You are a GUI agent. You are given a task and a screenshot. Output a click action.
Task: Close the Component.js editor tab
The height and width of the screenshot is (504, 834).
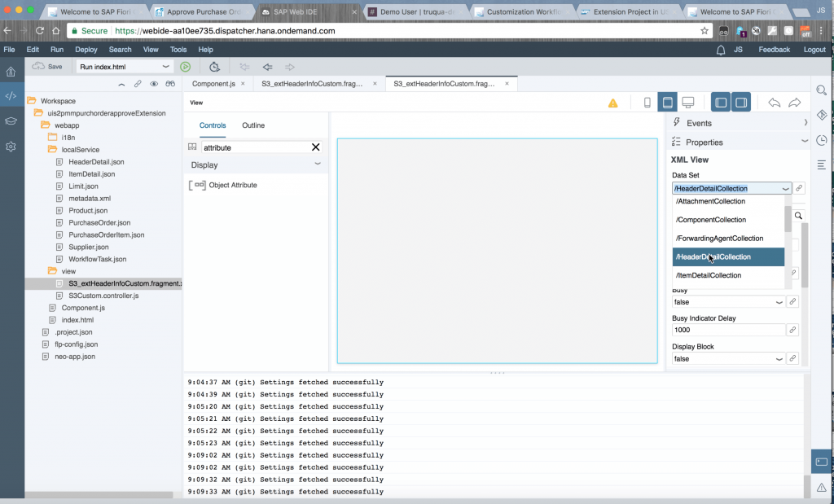tap(243, 84)
